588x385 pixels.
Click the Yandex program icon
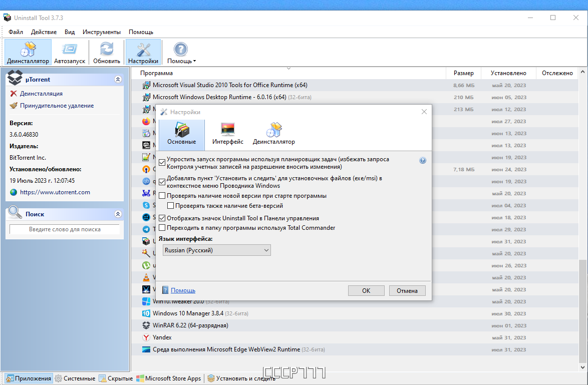(x=146, y=337)
